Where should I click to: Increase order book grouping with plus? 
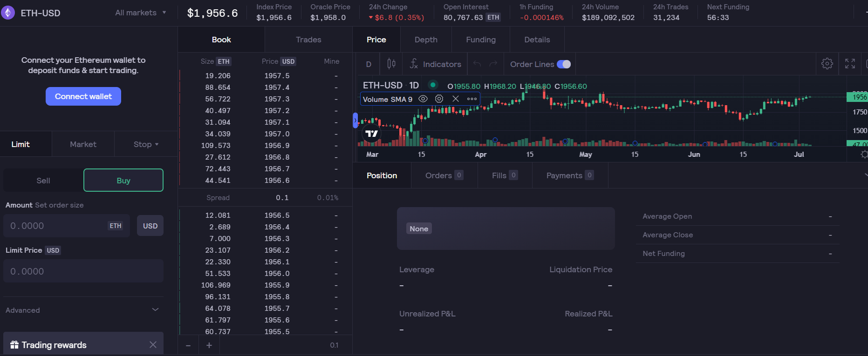click(209, 345)
